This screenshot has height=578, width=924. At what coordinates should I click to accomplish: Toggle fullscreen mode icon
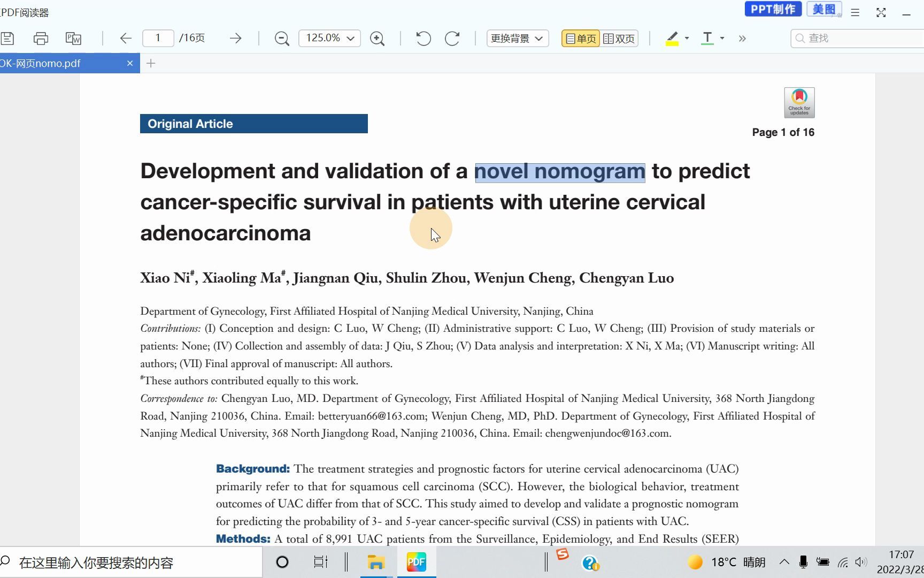click(881, 12)
